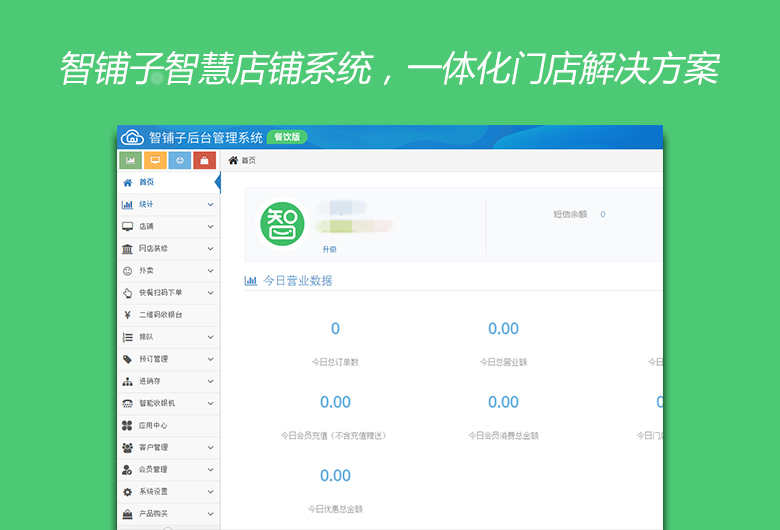This screenshot has height=530, width=780.
Task: Click the 短信余额 value 0
Action: tap(603, 214)
